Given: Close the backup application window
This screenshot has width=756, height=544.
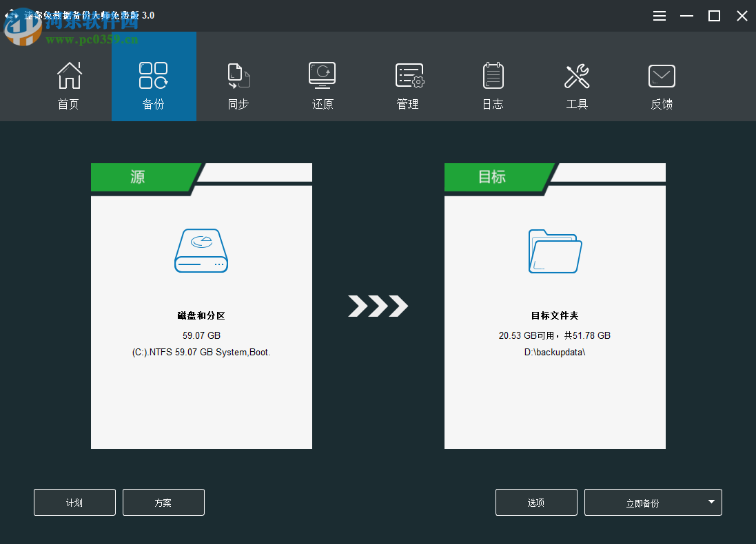Looking at the screenshot, I should coord(742,16).
